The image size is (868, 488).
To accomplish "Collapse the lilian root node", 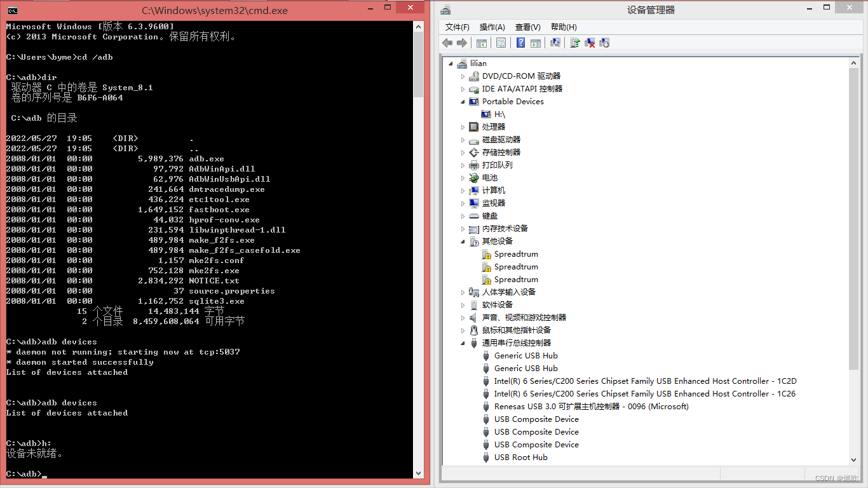I will (451, 64).
